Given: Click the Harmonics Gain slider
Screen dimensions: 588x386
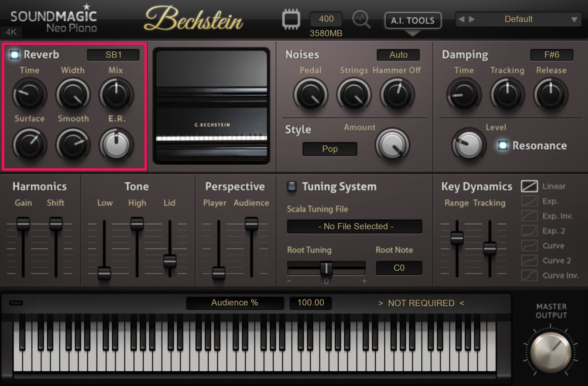Looking at the screenshot, I should [23, 224].
